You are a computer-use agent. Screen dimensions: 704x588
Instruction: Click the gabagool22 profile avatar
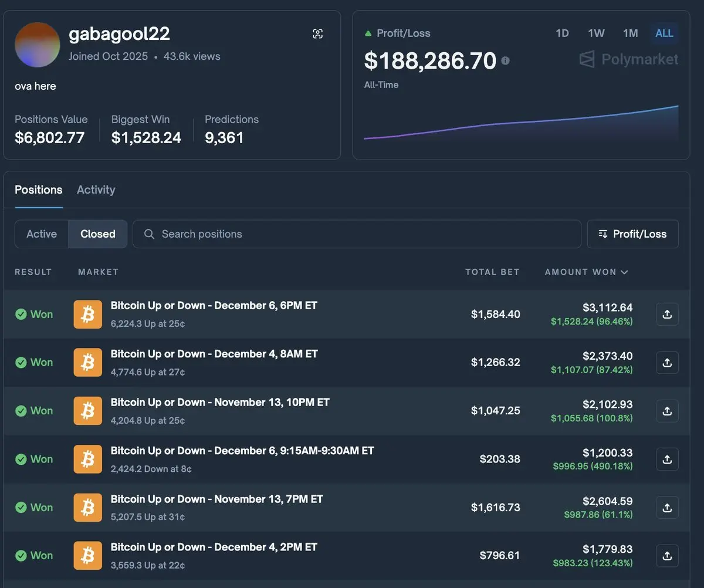click(37, 45)
